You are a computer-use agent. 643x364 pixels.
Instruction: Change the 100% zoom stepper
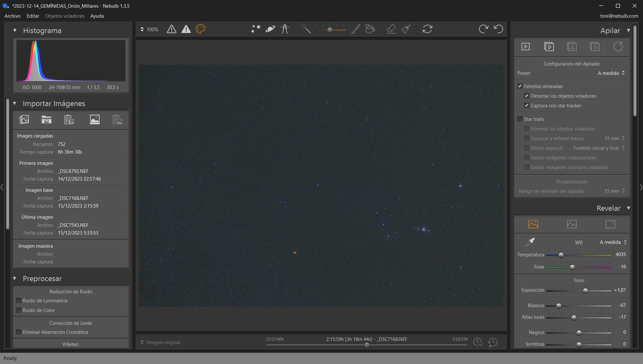(x=142, y=29)
